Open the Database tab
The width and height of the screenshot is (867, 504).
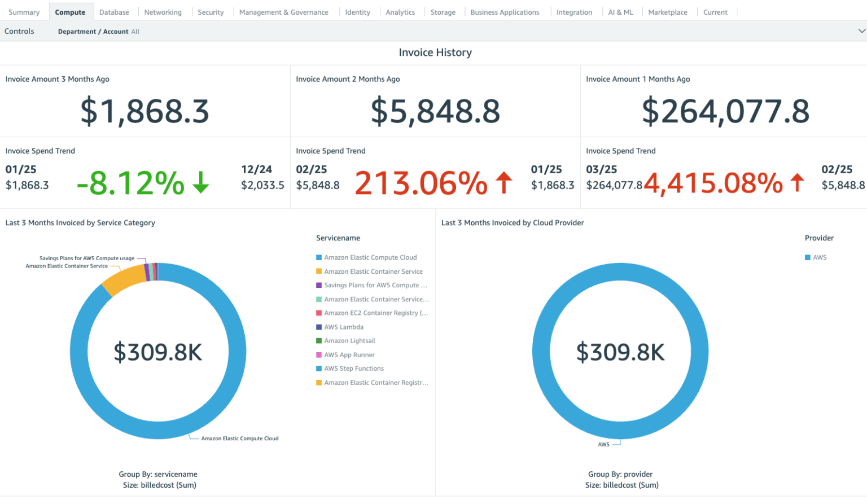(x=114, y=11)
